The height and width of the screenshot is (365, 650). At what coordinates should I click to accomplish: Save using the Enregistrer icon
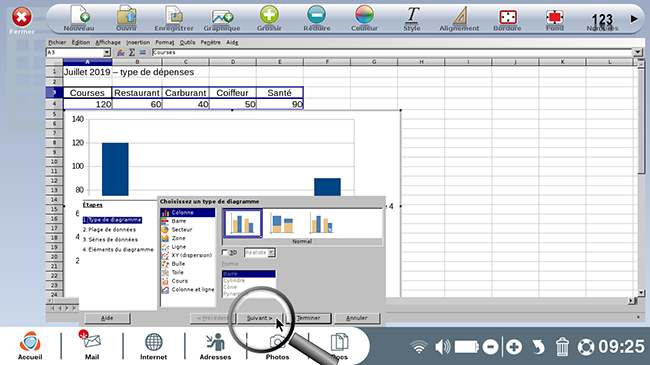coord(174,16)
